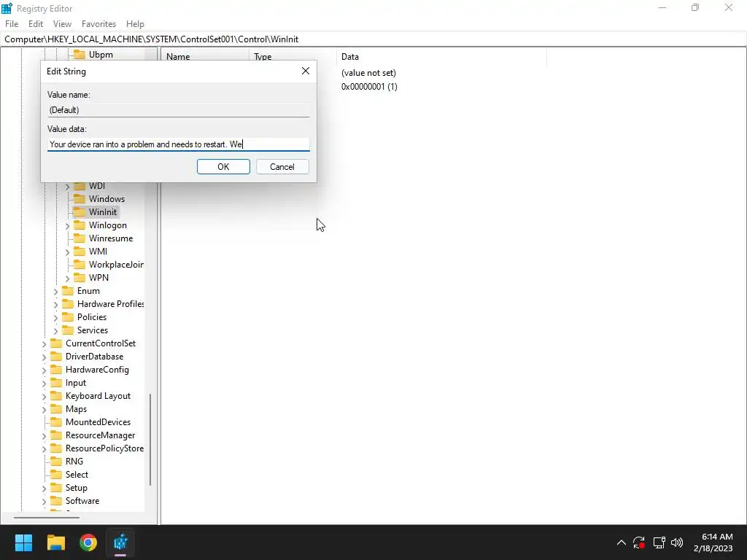Expand the WMI key
The width and height of the screenshot is (747, 560).
click(67, 252)
